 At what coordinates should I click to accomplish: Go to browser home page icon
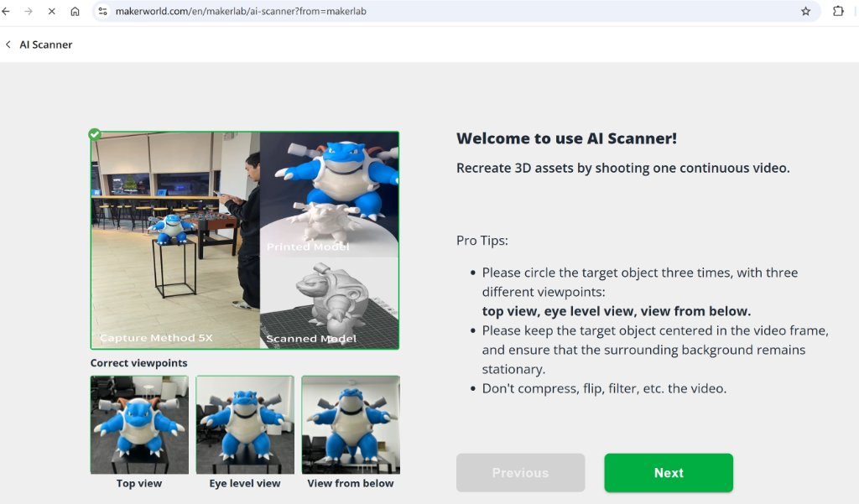coord(75,11)
